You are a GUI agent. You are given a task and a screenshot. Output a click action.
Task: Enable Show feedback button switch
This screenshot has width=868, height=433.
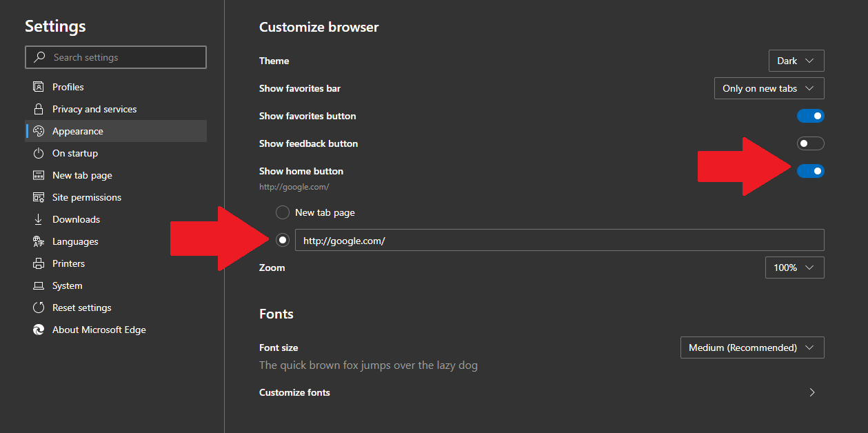(x=810, y=143)
